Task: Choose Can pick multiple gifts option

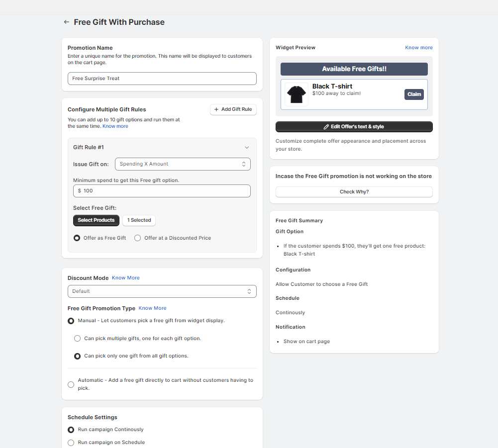Action: (x=77, y=339)
